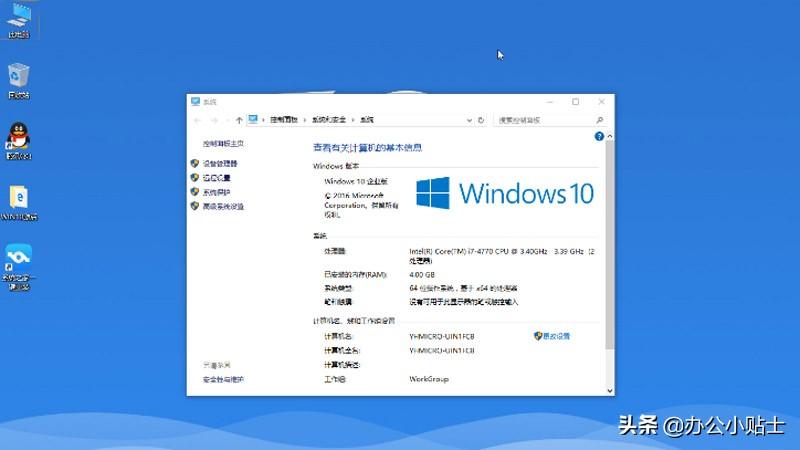Expand the chevron after 系统和安全 in the breadcrumb
Viewport: 800px width, 450px height.
[353, 120]
